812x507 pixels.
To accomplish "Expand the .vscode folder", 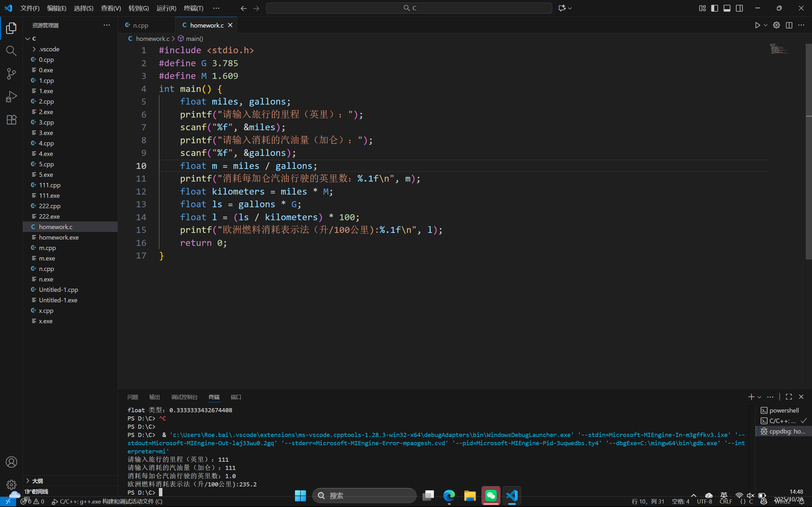I will tap(49, 49).
